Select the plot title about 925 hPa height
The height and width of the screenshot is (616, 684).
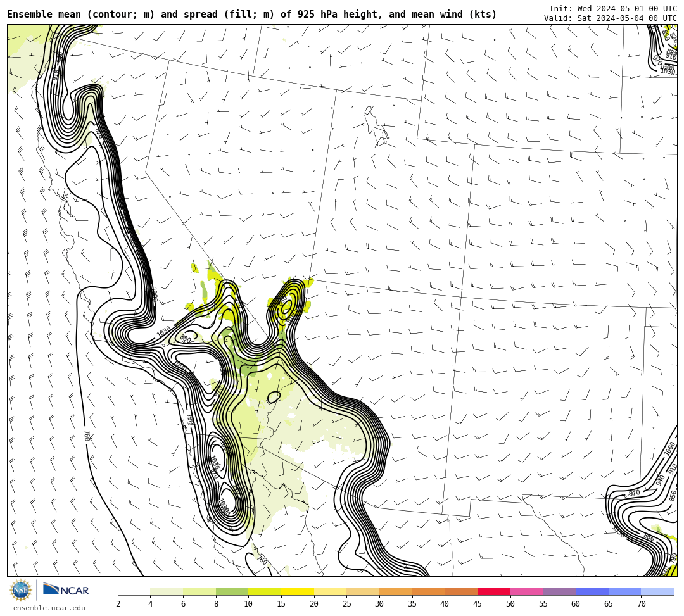pos(251,15)
